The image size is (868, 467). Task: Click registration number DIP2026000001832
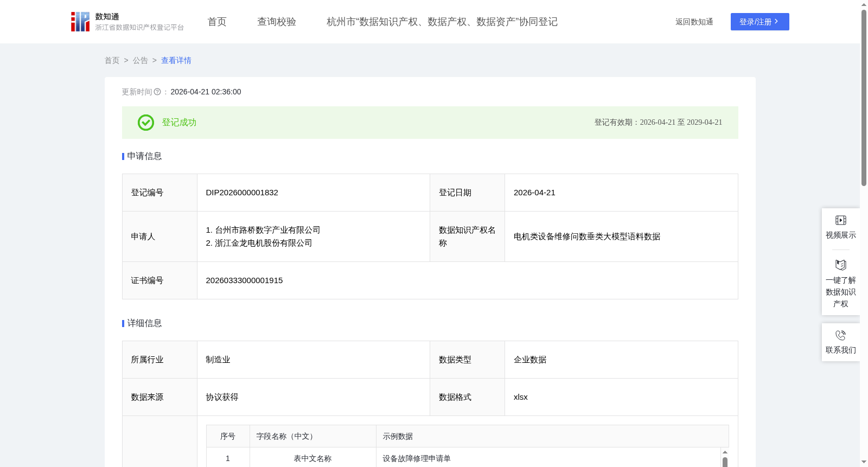coord(242,193)
